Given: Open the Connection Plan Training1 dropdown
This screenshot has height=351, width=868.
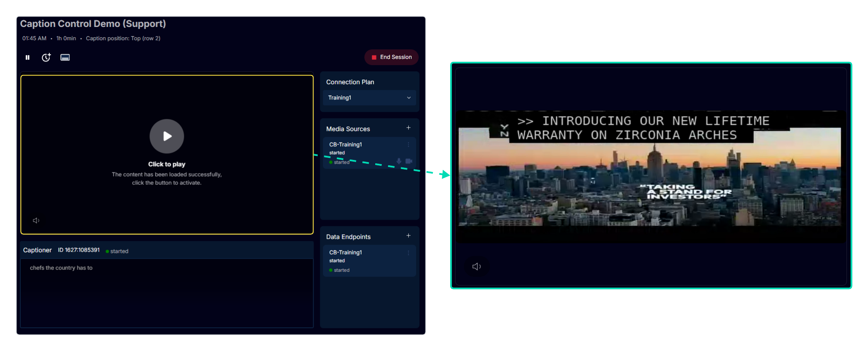Looking at the screenshot, I should pyautogui.click(x=369, y=98).
